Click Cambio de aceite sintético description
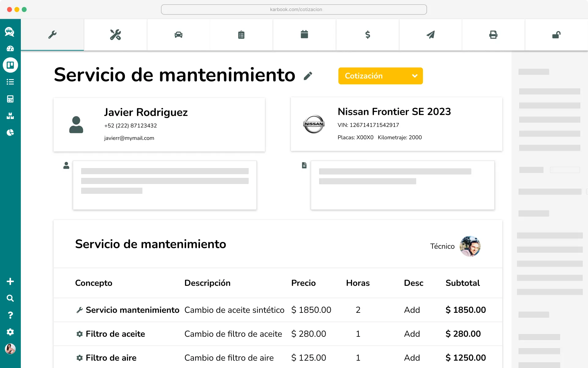 pos(234,310)
